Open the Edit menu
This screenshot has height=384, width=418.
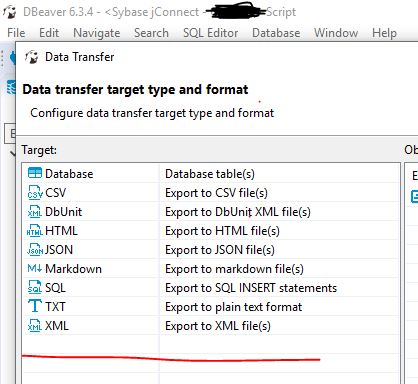[x=49, y=33]
